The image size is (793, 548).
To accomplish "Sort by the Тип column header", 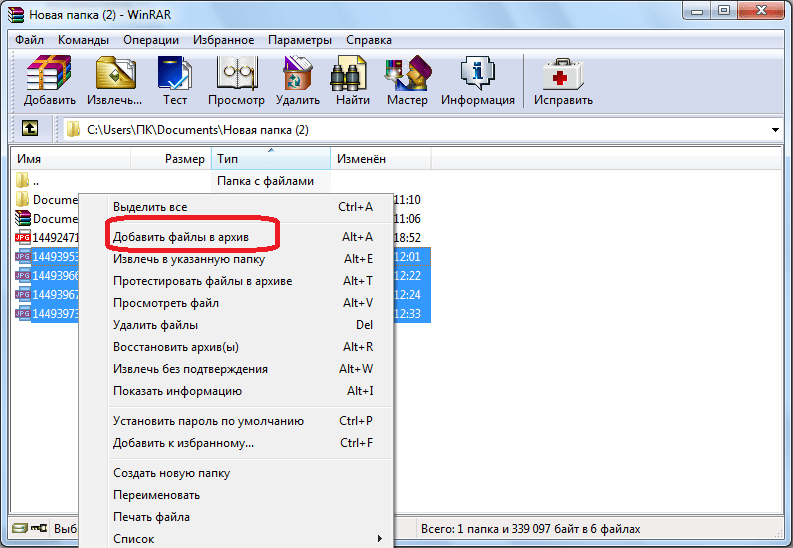I will tap(271, 159).
